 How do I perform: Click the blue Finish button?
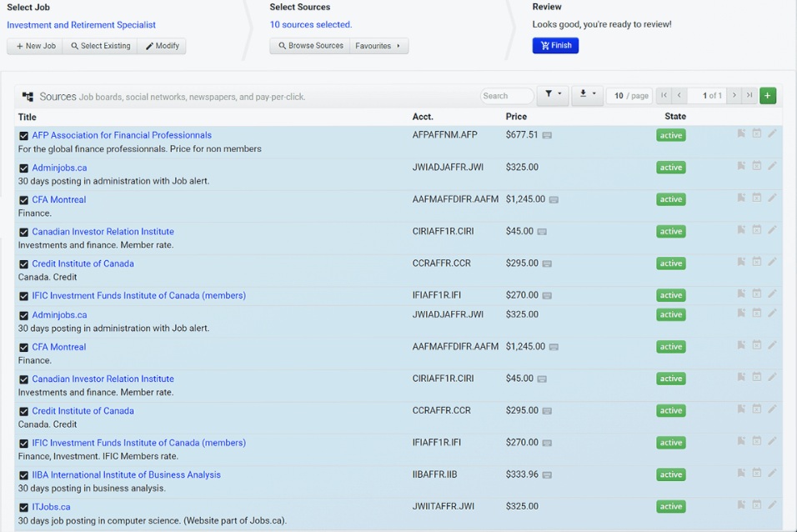(x=555, y=45)
